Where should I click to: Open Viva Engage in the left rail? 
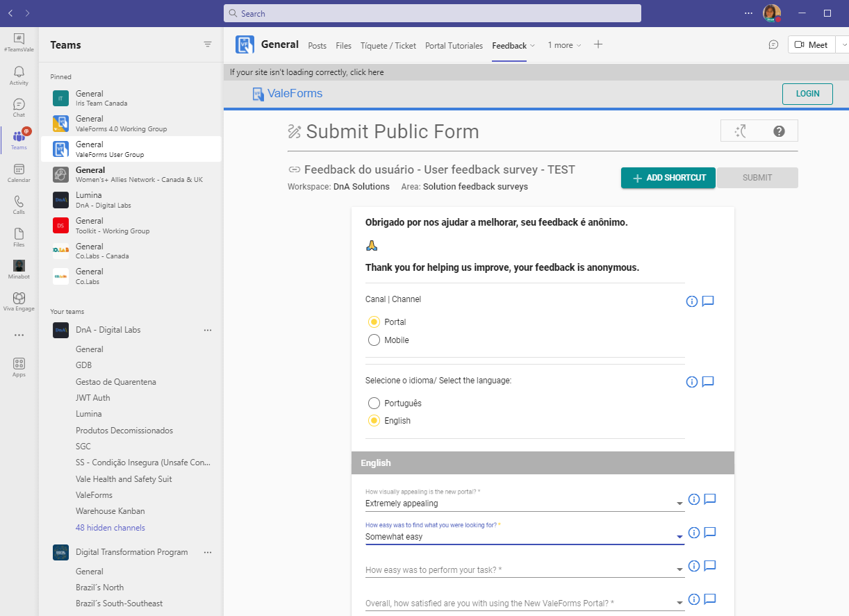[19, 301]
